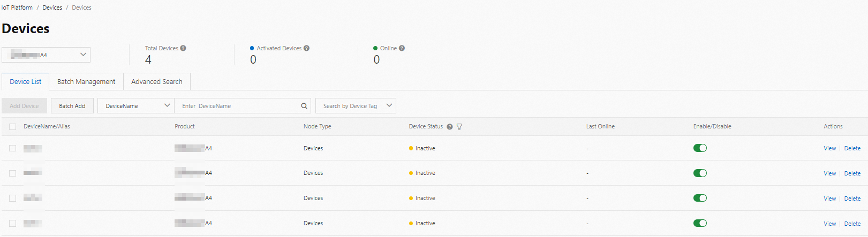868x237 pixels.
Task: Check the second device row checkbox
Action: [12, 173]
